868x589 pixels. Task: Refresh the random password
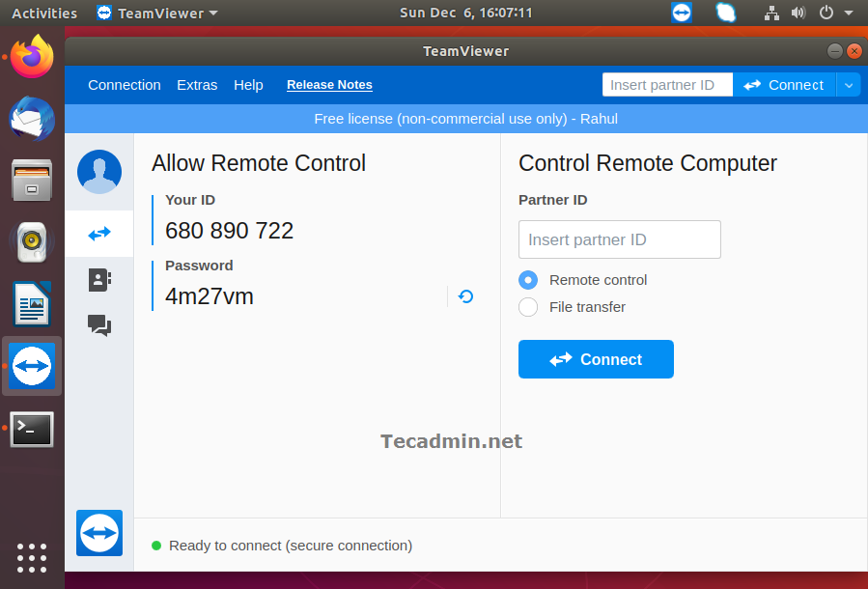tap(465, 296)
